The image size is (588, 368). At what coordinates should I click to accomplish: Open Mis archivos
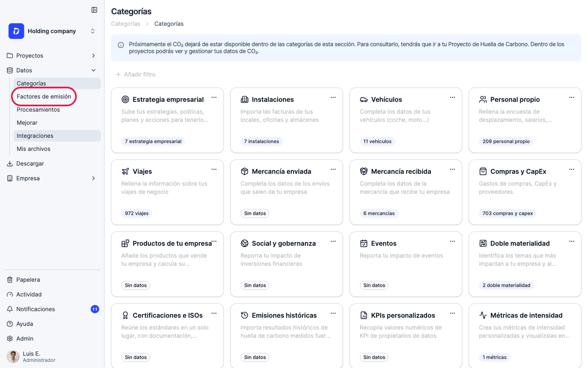coord(33,149)
